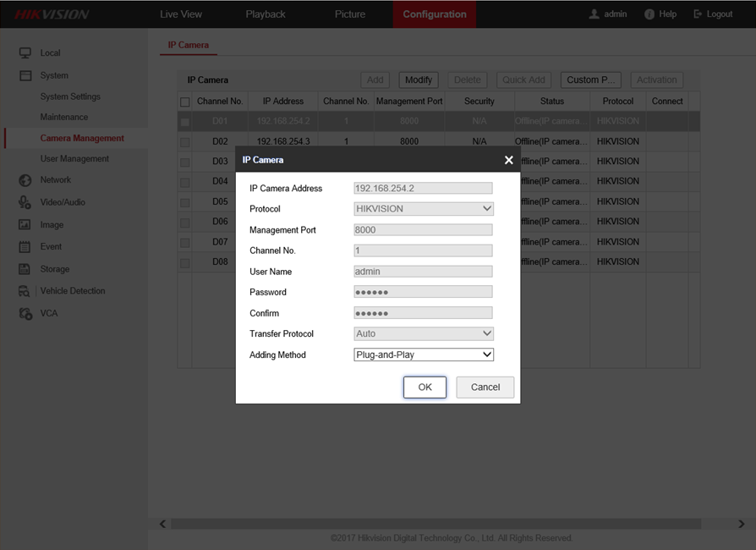The width and height of the screenshot is (756, 550).
Task: Click the IP Camera Address field
Action: point(423,189)
